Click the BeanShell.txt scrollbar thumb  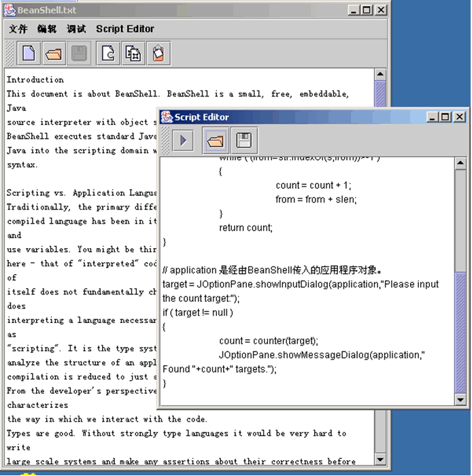(x=380, y=94)
